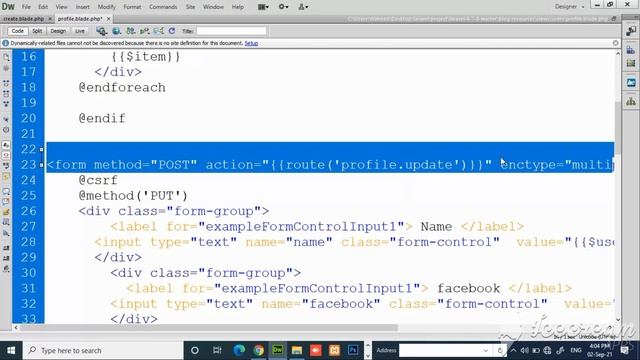
Task: Click line number 24 in the gutter
Action: coord(29,180)
